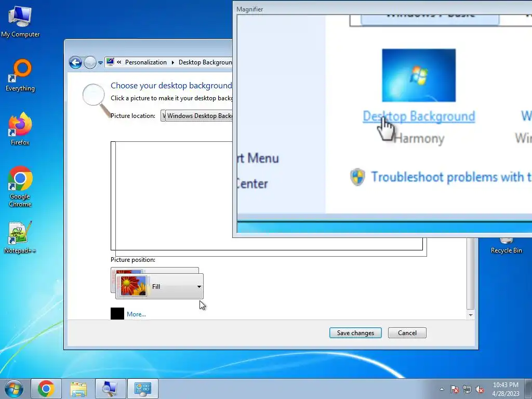
Task: Click Personalization in the breadcrumb
Action: click(146, 62)
